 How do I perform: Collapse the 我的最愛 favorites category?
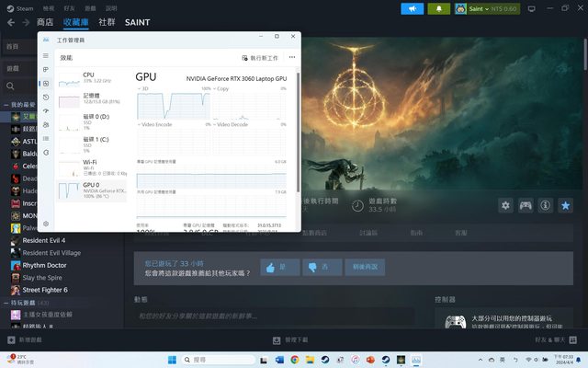pos(6,105)
